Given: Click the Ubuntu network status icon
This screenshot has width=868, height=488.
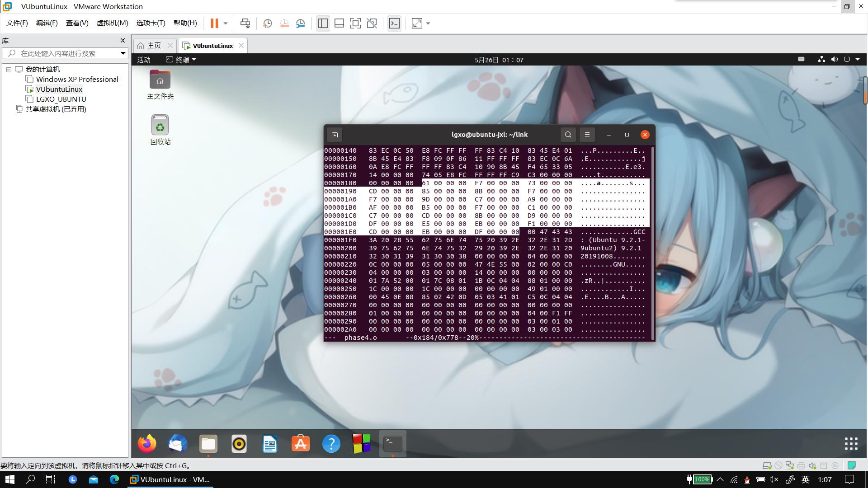Looking at the screenshot, I should (x=821, y=59).
